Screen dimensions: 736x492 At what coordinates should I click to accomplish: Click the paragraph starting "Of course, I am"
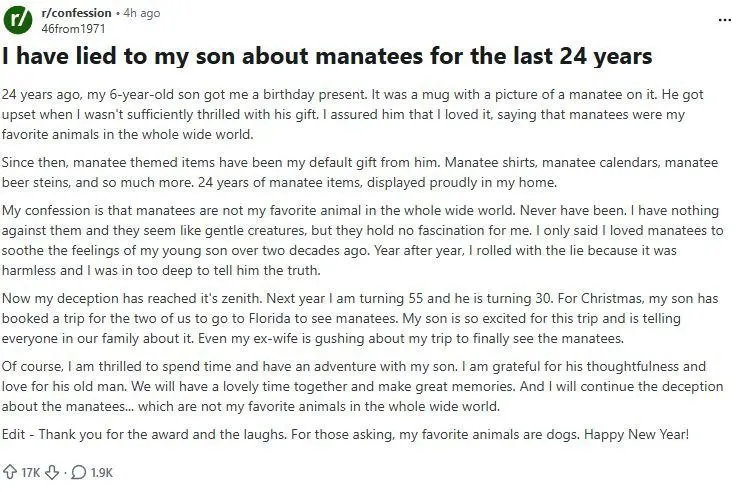pos(362,386)
